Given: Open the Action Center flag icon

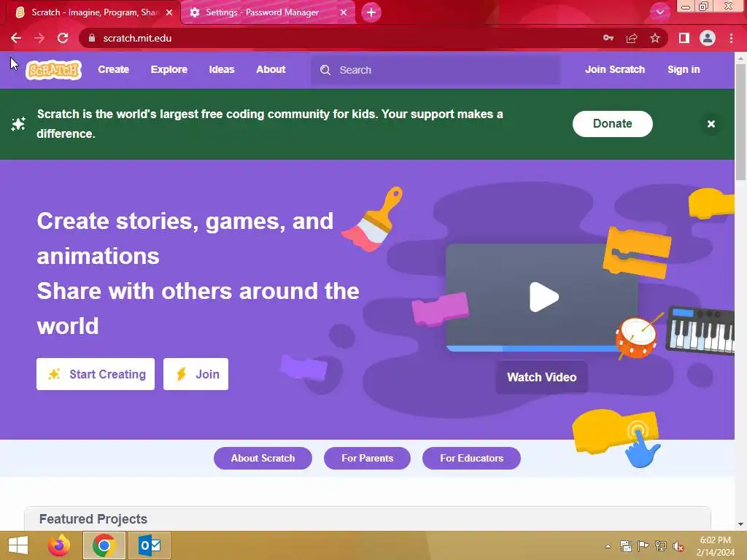Looking at the screenshot, I should [x=643, y=546].
